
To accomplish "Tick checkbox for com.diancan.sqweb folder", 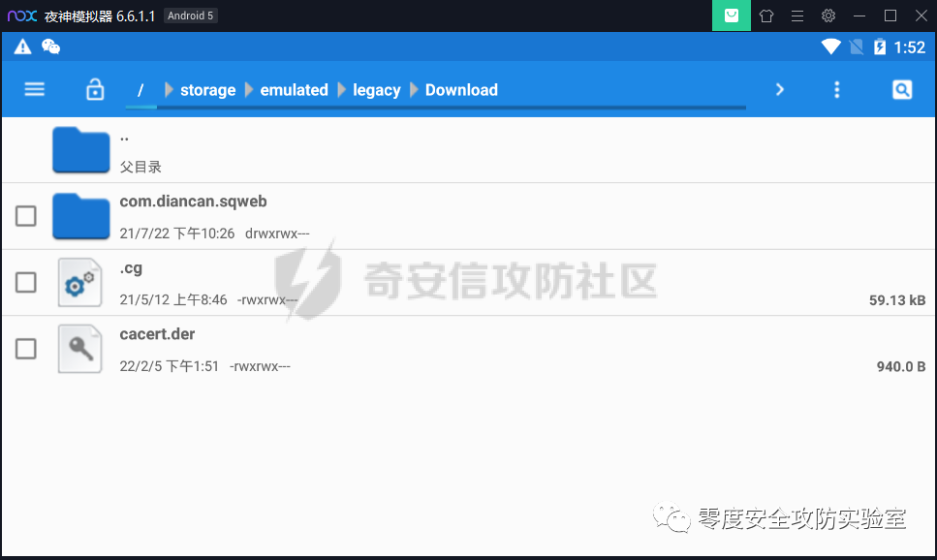I will coord(26,216).
